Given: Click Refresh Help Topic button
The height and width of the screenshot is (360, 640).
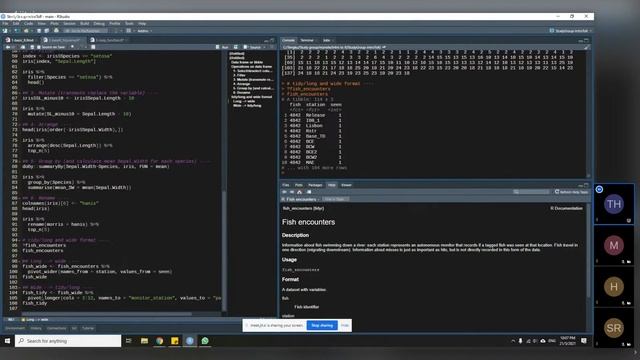Looking at the screenshot, I should tap(571, 192).
